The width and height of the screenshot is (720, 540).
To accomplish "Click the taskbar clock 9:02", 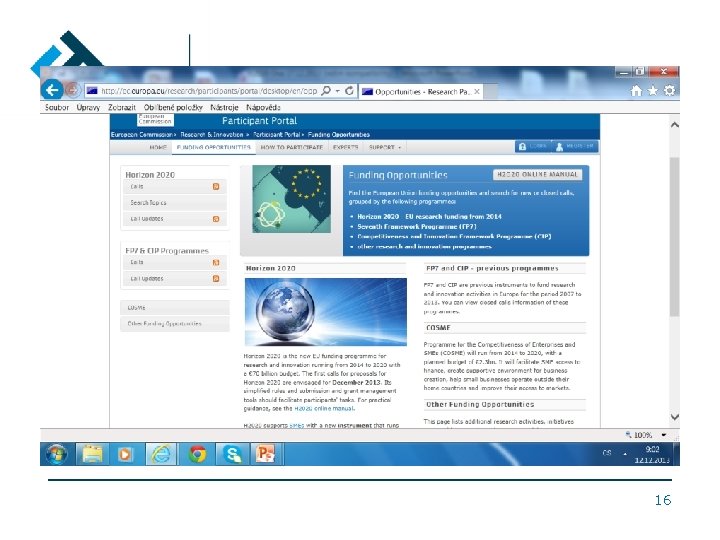I will 652,450.
